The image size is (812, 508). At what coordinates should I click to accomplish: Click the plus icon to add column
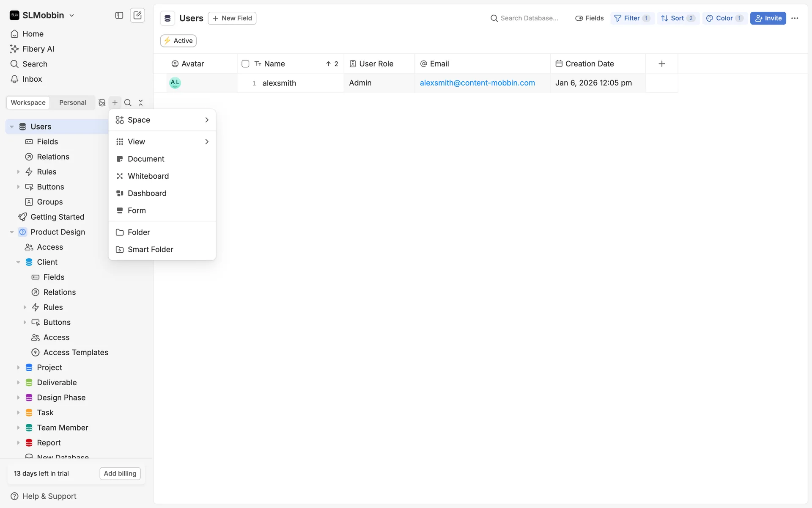point(662,63)
